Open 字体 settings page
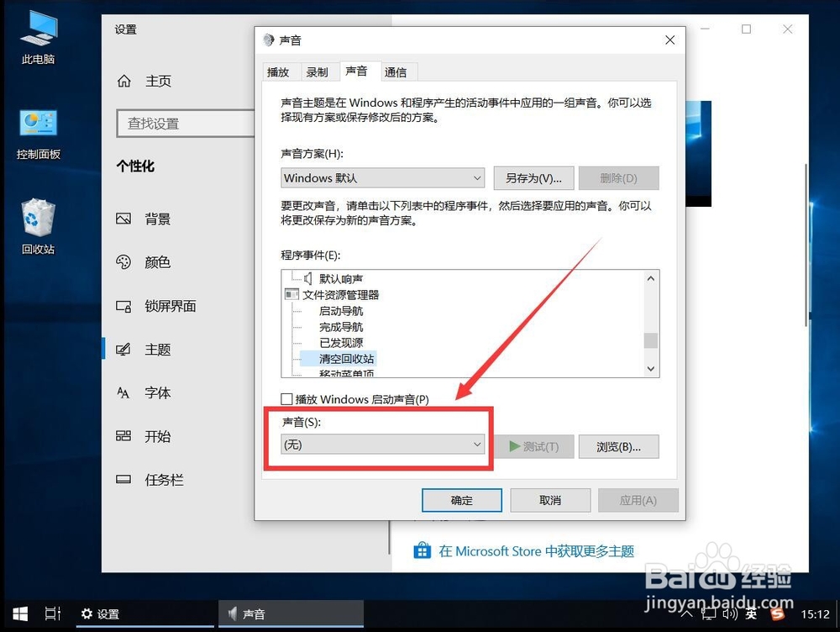 (158, 393)
